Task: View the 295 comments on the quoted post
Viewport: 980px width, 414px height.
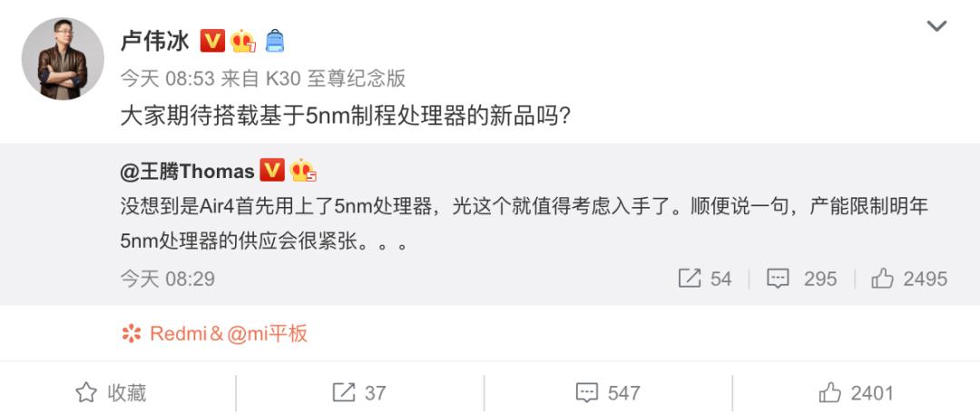Action: pos(802,279)
